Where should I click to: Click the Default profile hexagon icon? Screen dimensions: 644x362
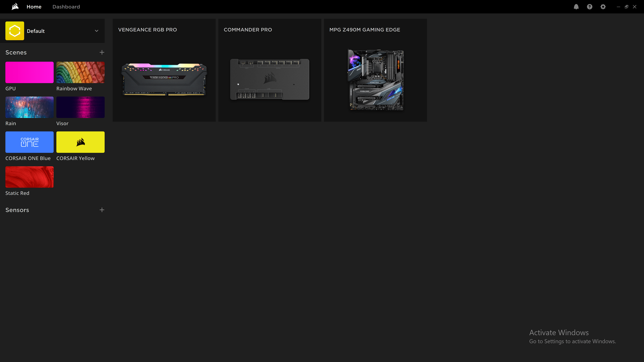click(14, 31)
